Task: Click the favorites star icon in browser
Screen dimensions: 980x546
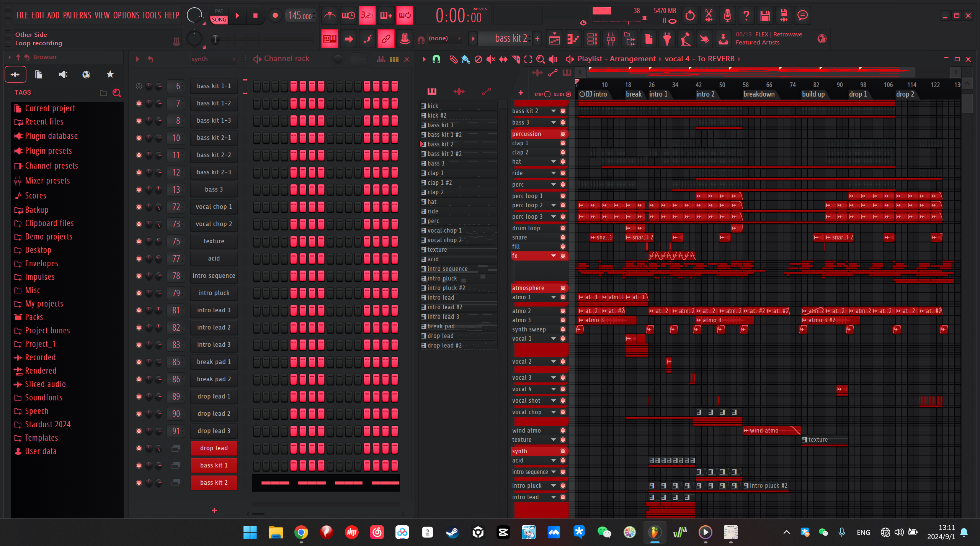Action: click(x=110, y=74)
